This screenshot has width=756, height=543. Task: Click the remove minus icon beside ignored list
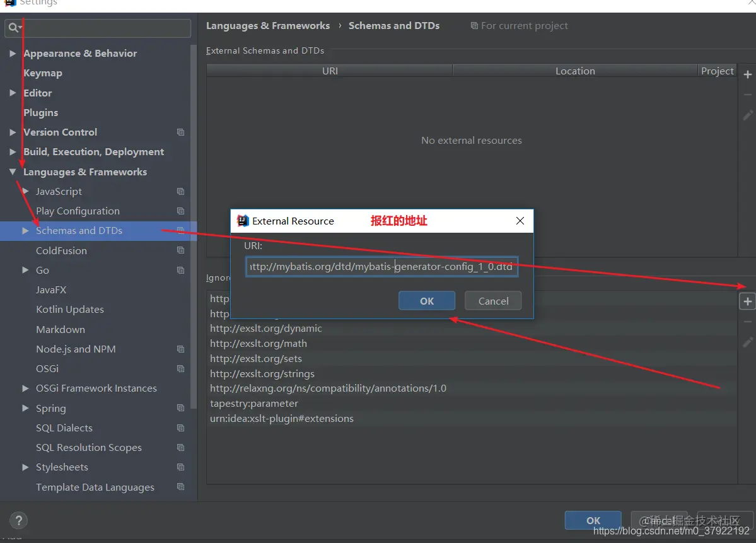(x=747, y=322)
